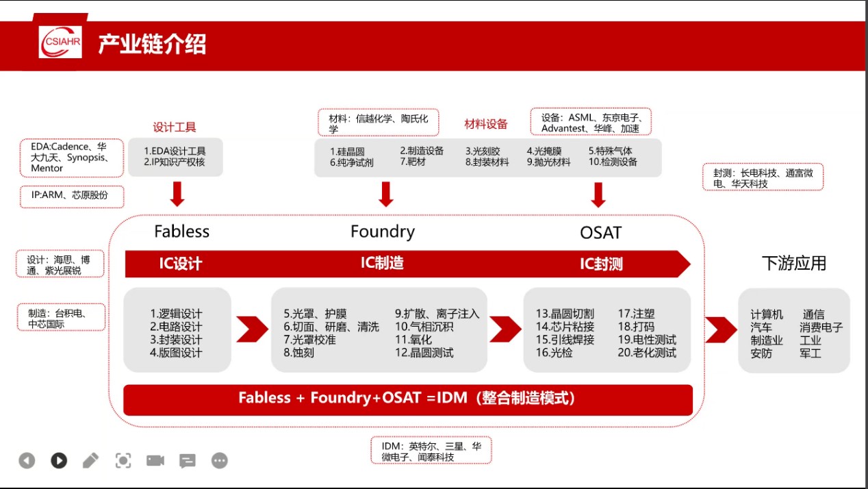Click the OSAT label
The image size is (868, 489).
[x=600, y=233]
